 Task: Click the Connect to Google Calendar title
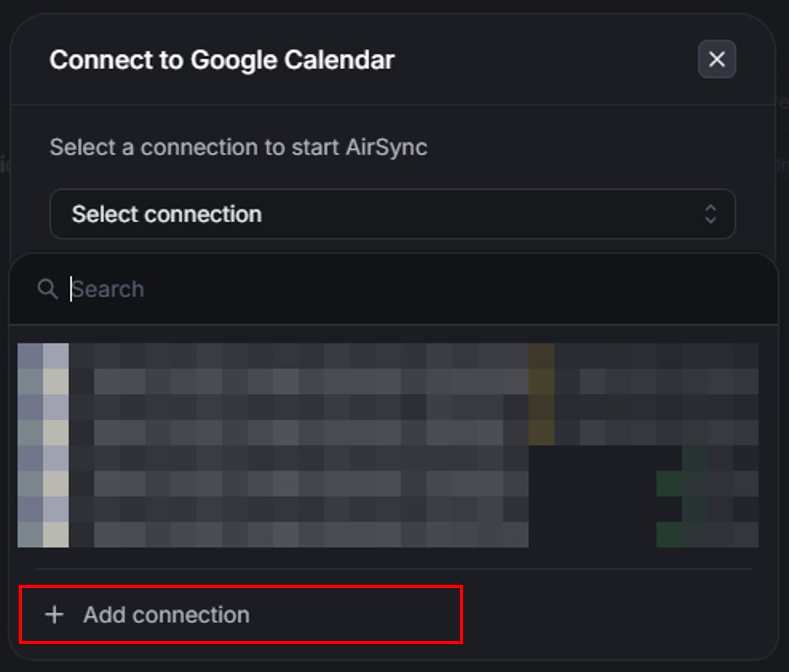coord(222,59)
